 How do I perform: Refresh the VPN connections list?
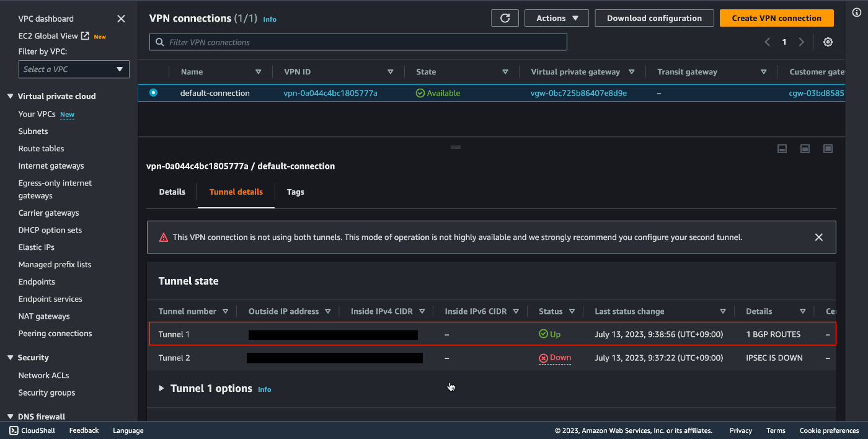505,18
